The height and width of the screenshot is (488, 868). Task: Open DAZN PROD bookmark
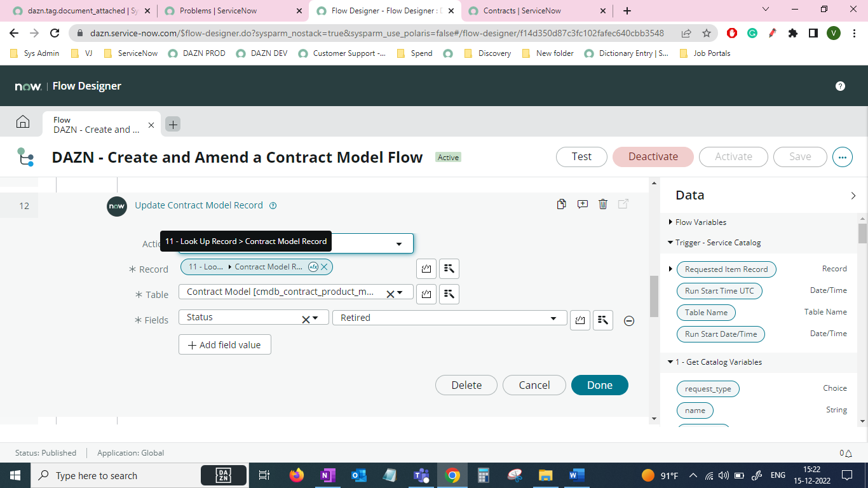(197, 53)
